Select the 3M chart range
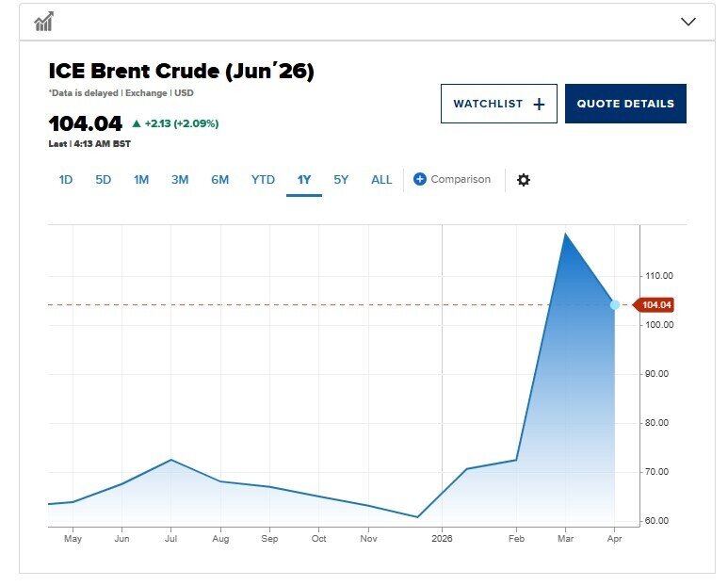 click(x=180, y=179)
